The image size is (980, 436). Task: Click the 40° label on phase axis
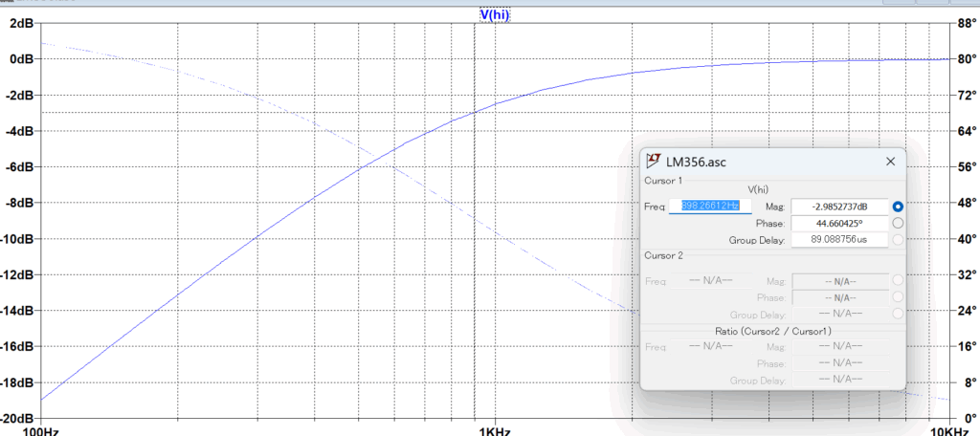tap(965, 239)
